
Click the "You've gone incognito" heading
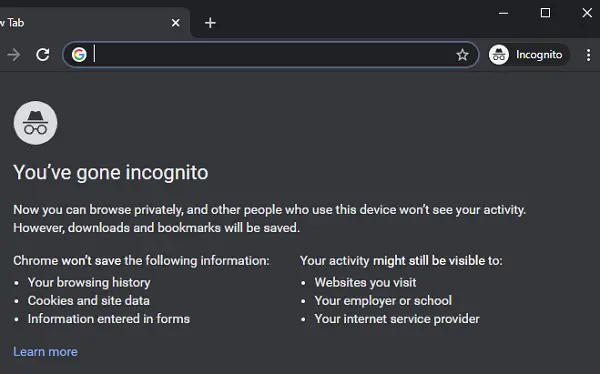[x=111, y=173]
